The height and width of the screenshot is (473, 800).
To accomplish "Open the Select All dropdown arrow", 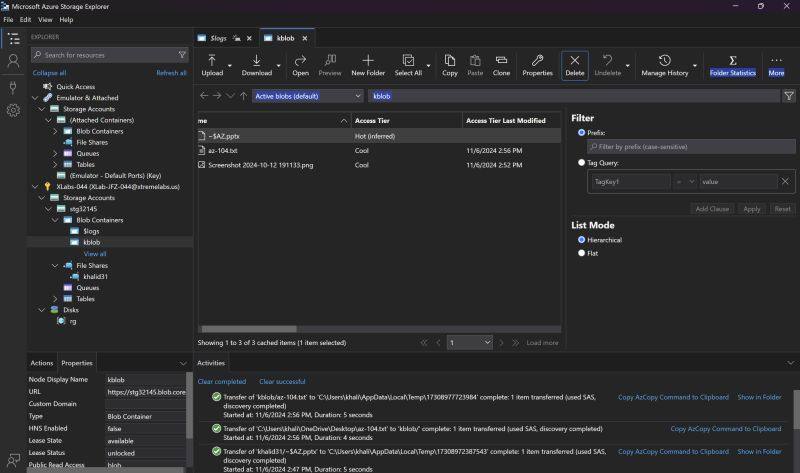I will [428, 66].
